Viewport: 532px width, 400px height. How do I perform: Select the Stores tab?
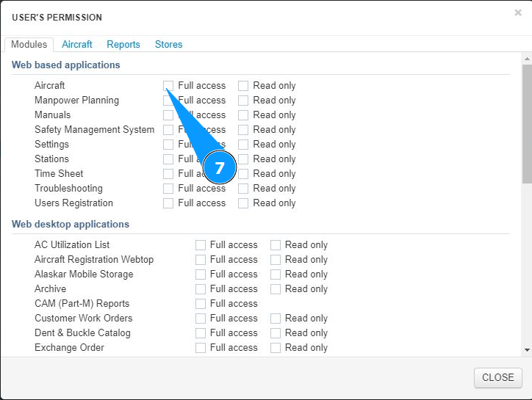point(168,45)
